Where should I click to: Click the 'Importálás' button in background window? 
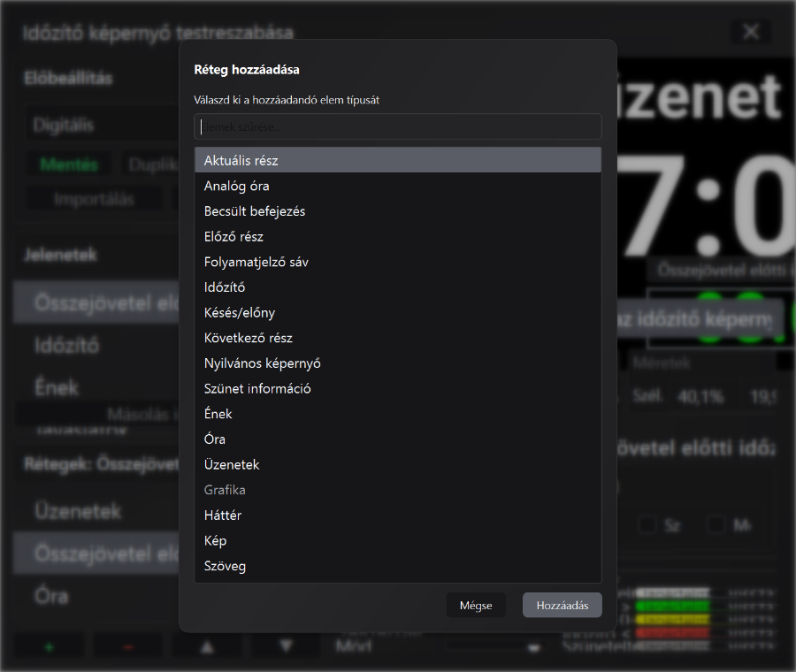coord(95,199)
